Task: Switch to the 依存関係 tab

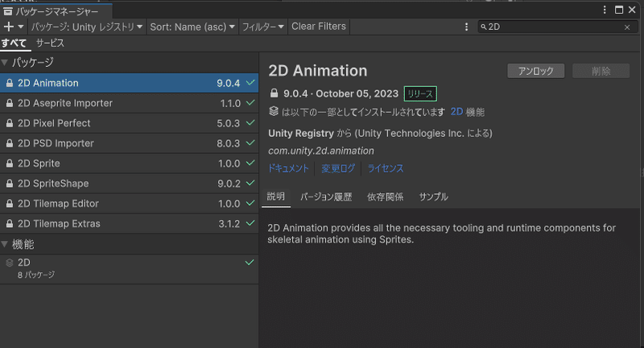Action: coord(386,197)
